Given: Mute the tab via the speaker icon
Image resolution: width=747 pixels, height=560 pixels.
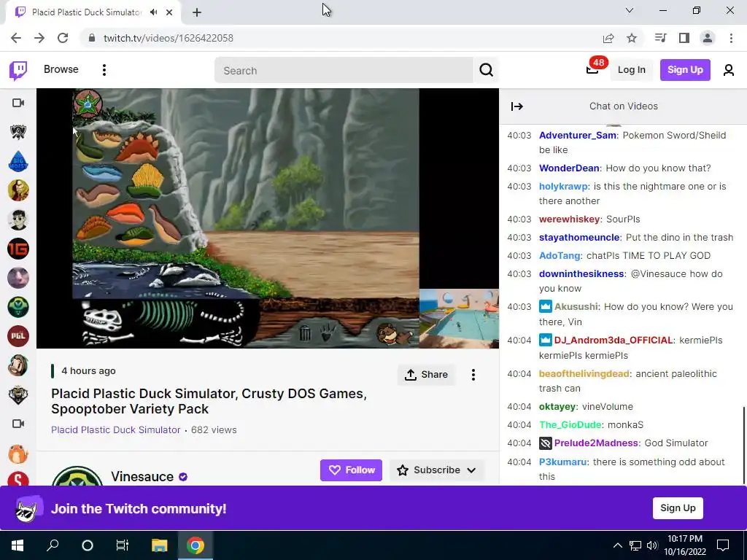Looking at the screenshot, I should [153, 12].
